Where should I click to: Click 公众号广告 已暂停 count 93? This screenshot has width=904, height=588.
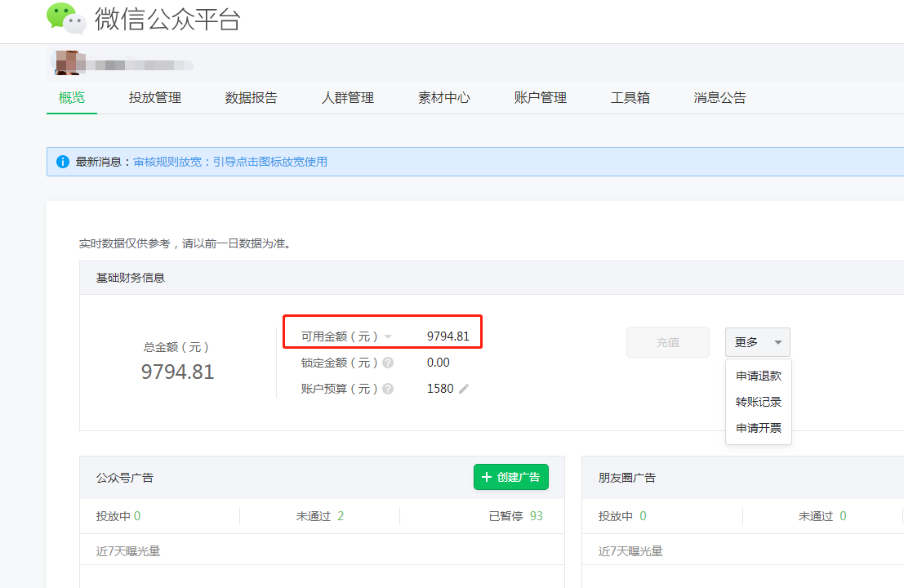tap(537, 516)
